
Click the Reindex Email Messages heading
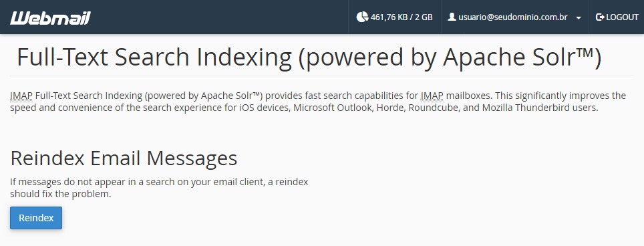click(124, 158)
